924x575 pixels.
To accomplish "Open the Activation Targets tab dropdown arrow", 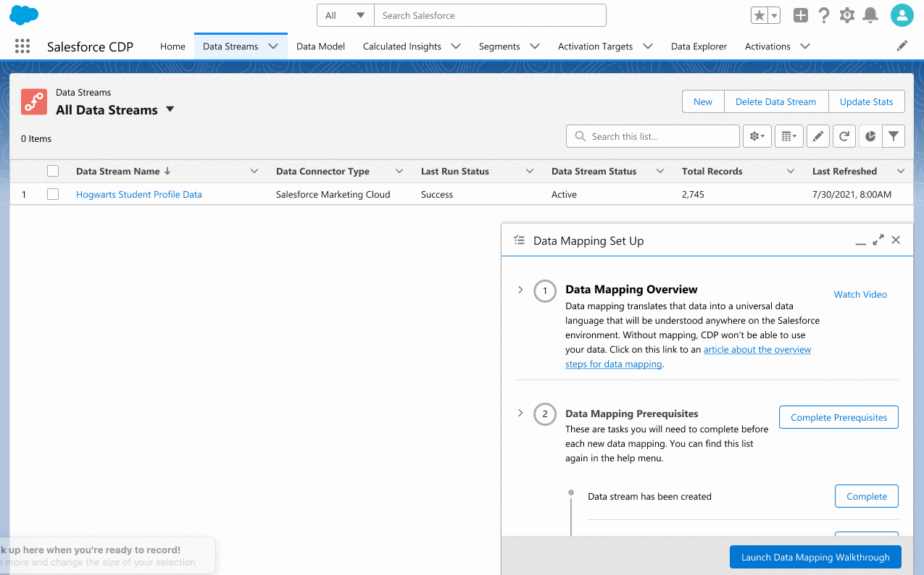I will pyautogui.click(x=648, y=46).
